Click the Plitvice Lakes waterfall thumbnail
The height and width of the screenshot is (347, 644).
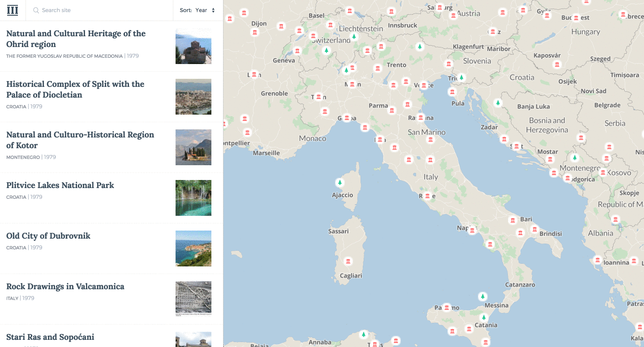click(193, 198)
